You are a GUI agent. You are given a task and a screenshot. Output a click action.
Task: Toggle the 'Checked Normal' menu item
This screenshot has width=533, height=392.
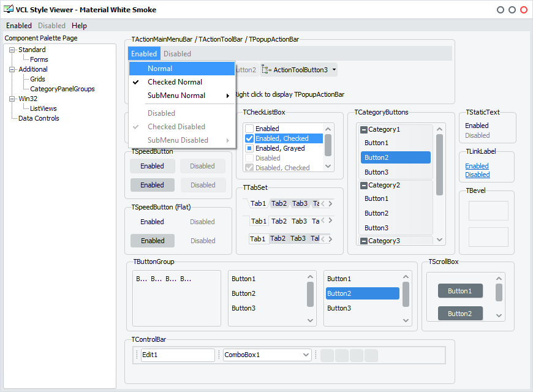pyautogui.click(x=182, y=82)
